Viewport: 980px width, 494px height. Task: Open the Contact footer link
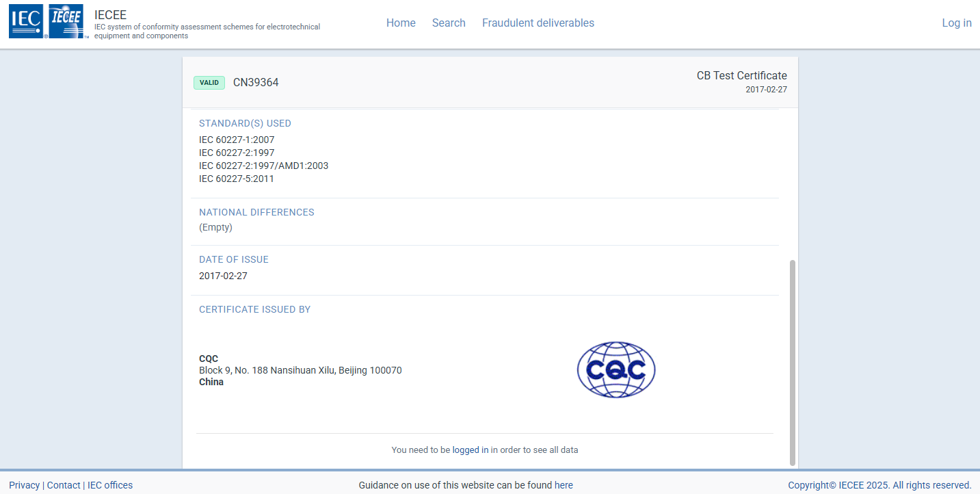pos(64,485)
